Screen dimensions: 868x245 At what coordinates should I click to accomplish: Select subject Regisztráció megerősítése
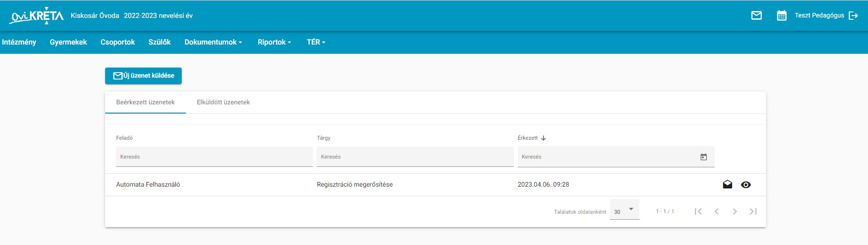(x=355, y=185)
